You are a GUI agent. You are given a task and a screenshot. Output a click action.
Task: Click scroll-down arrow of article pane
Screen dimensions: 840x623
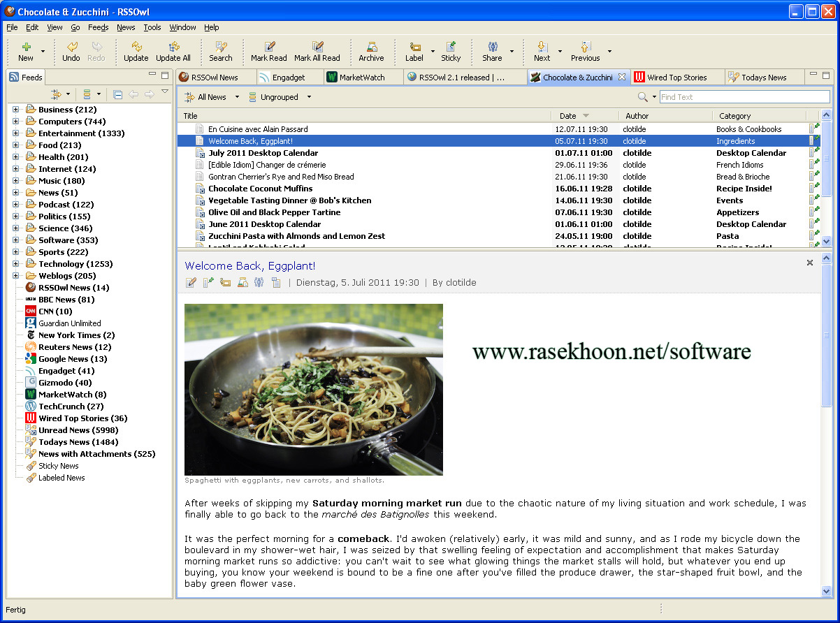tap(826, 591)
